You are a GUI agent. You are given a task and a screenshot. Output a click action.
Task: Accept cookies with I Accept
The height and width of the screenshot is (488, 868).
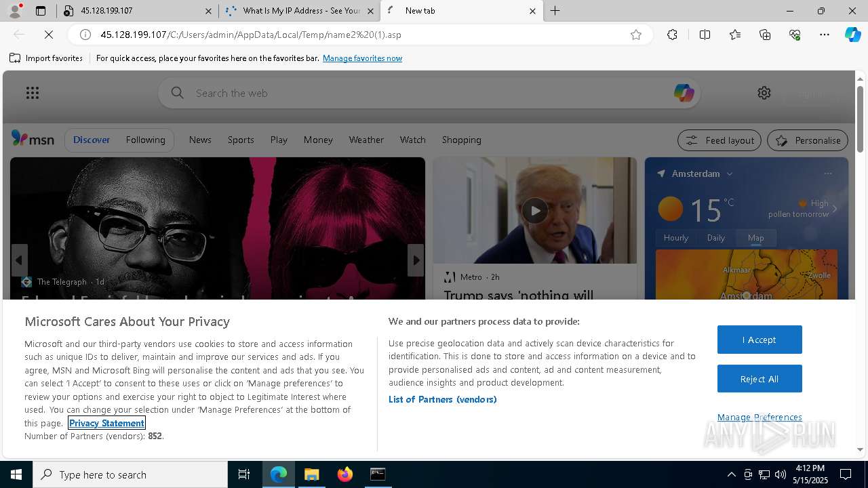759,340
